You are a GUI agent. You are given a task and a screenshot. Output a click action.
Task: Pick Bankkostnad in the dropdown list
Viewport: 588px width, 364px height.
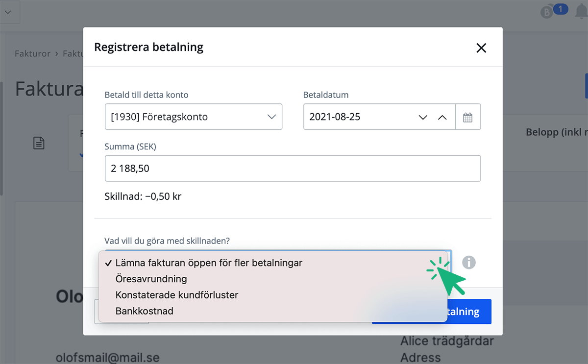pyautogui.click(x=144, y=311)
